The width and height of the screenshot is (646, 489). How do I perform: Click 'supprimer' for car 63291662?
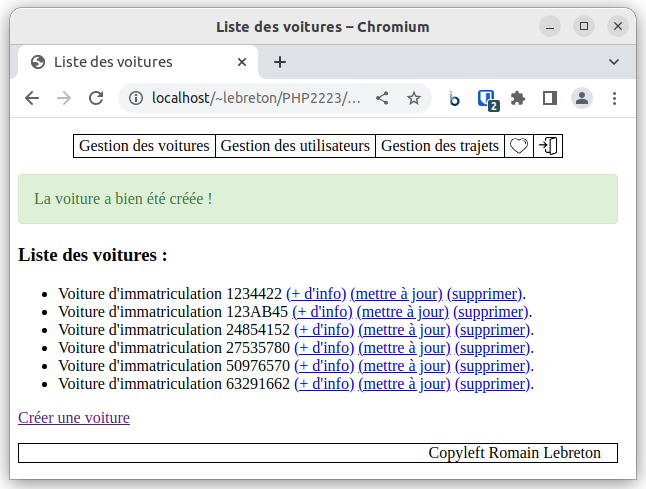pyautogui.click(x=493, y=384)
